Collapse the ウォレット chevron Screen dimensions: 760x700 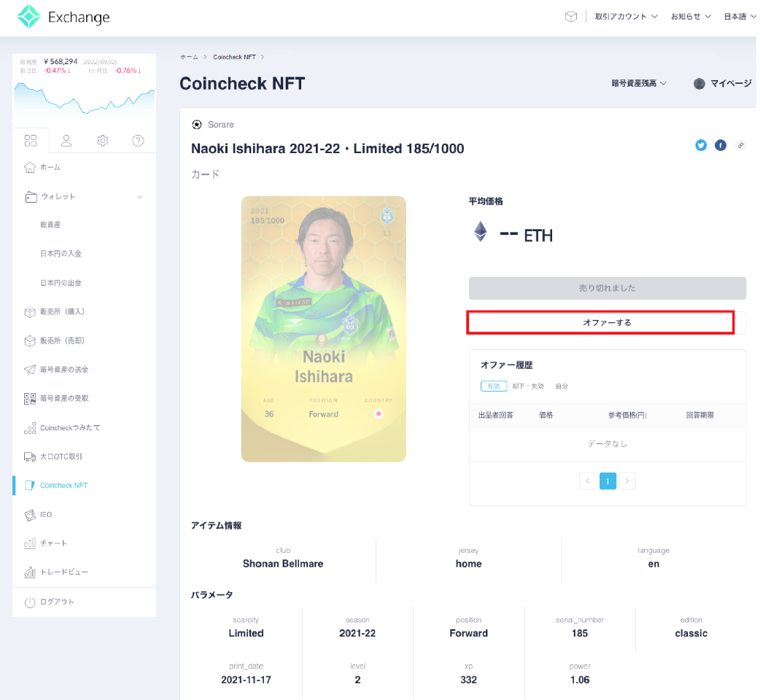[139, 197]
